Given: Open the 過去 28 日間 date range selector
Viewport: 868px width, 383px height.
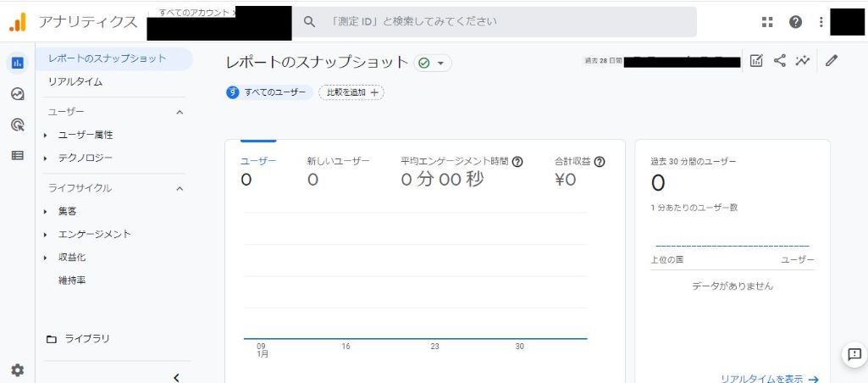Looking at the screenshot, I should coord(662,61).
